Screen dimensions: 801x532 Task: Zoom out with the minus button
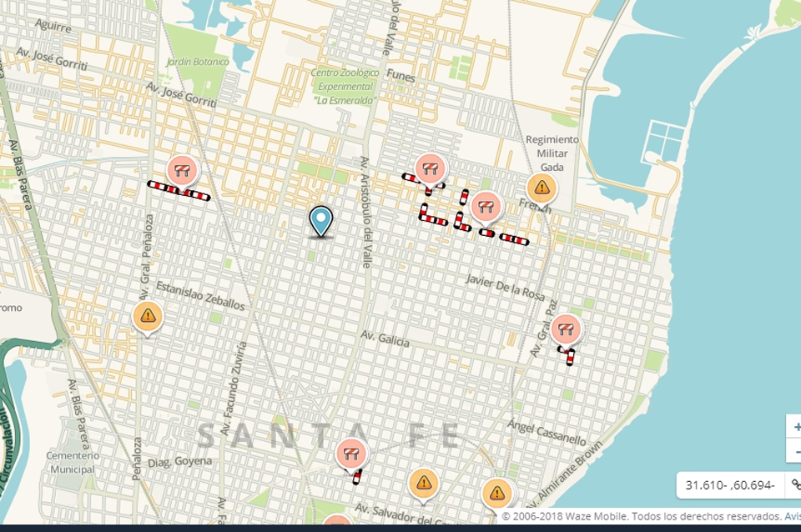coord(796,451)
